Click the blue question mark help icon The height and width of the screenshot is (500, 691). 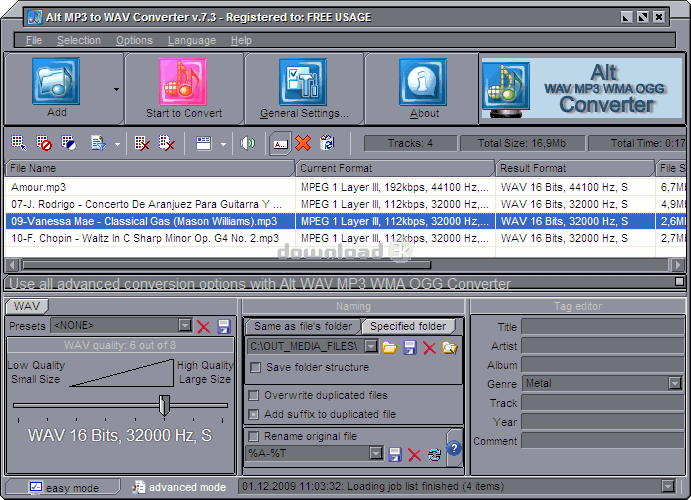pos(454,448)
